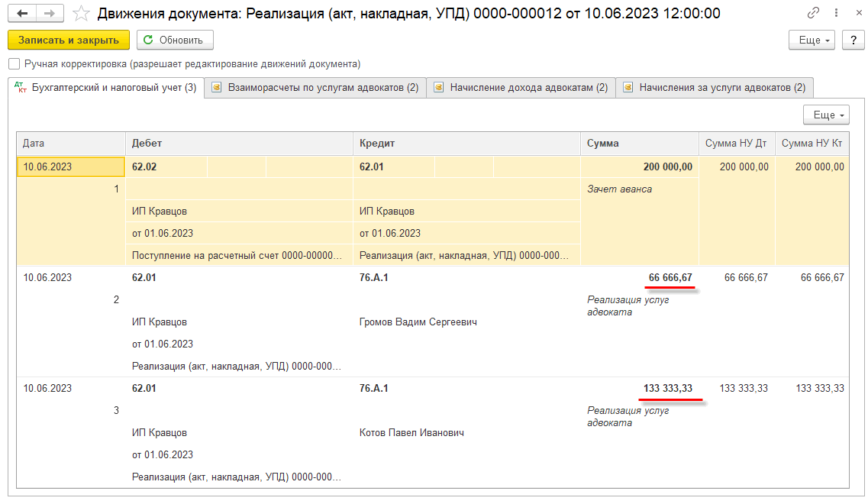The height and width of the screenshot is (501, 868).
Task: Open the table's Еще dropdown
Action: pos(826,115)
